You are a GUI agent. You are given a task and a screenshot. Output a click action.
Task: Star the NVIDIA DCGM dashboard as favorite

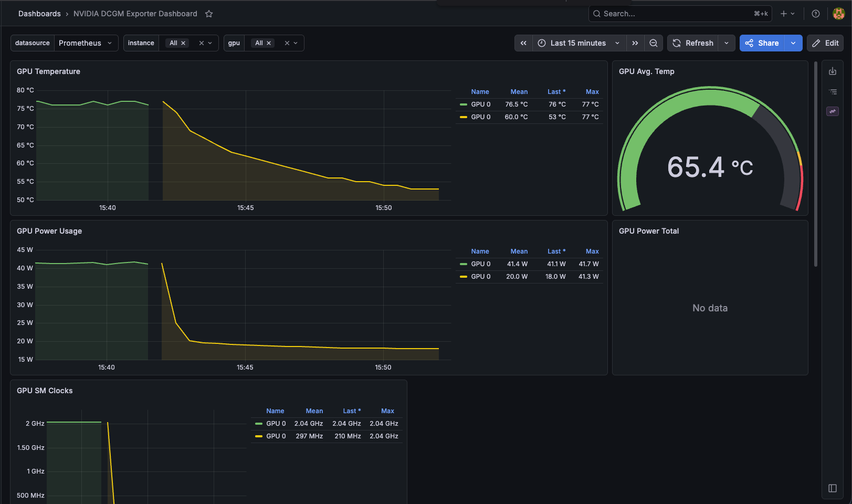[209, 14]
